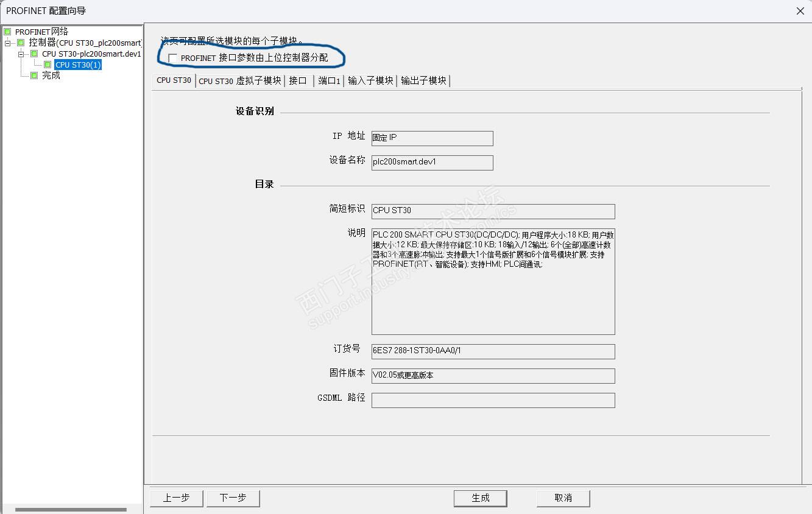Image resolution: width=812 pixels, height=514 pixels.
Task: Click the 目录 section heading
Action: pyautogui.click(x=264, y=185)
